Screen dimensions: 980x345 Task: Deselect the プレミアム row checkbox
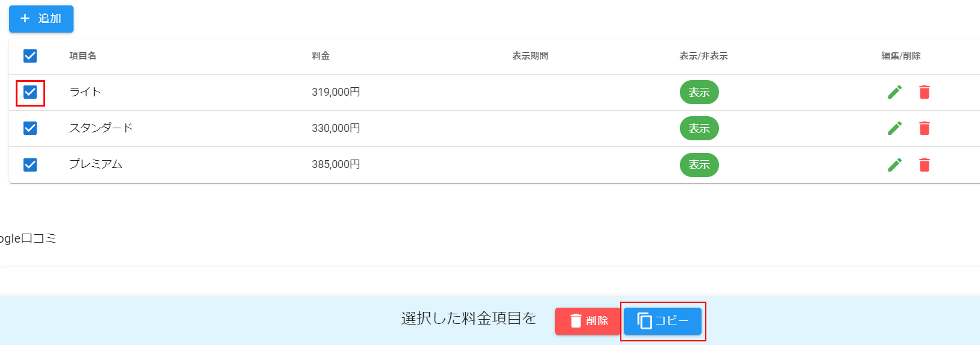click(30, 164)
